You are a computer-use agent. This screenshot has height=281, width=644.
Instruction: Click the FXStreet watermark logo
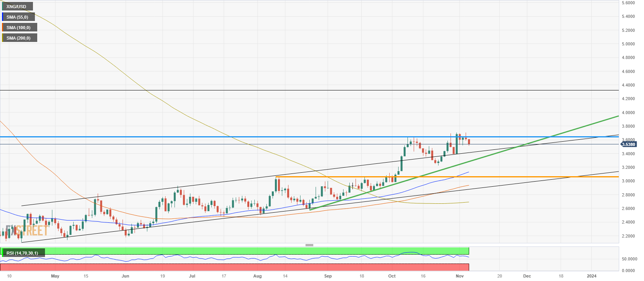[x=26, y=231]
